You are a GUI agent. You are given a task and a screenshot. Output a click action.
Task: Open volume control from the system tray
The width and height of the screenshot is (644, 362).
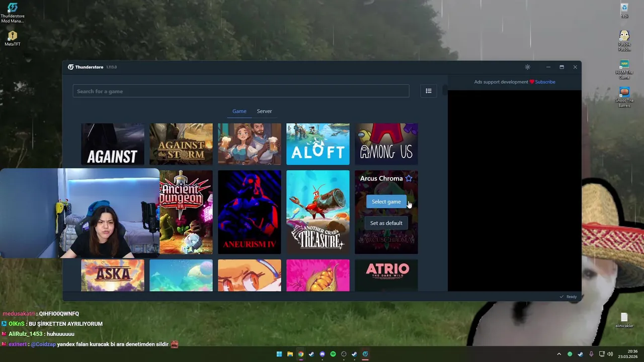(610, 354)
